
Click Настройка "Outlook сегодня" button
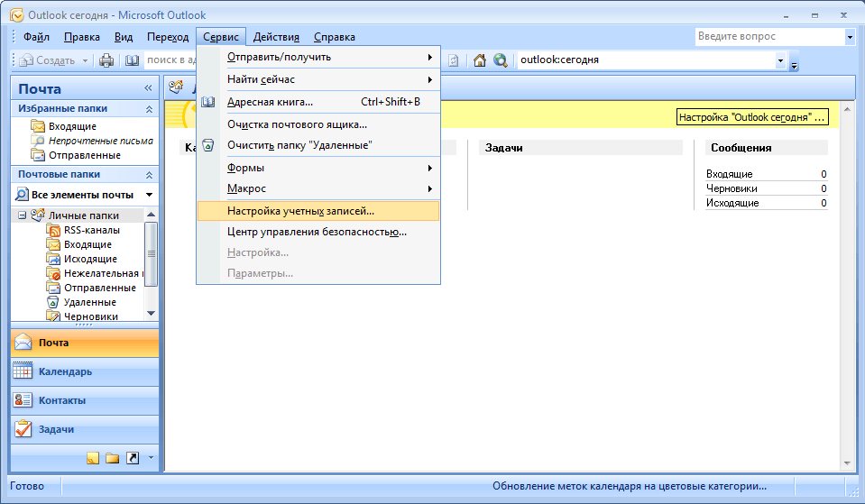pyautogui.click(x=752, y=118)
